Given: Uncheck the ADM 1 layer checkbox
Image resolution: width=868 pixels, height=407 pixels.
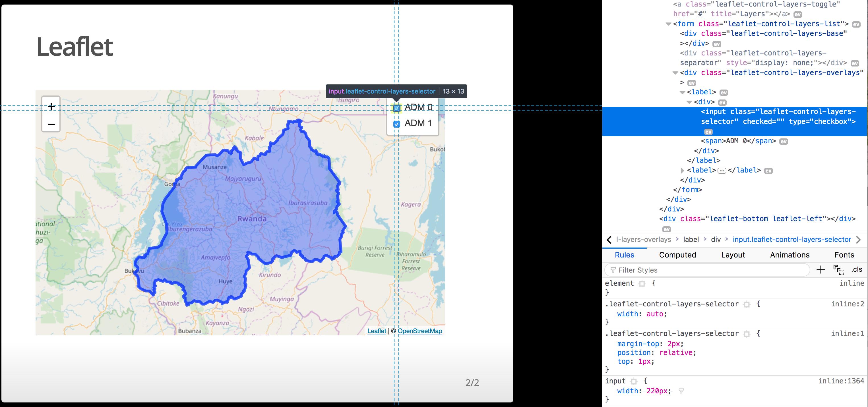Looking at the screenshot, I should (396, 124).
